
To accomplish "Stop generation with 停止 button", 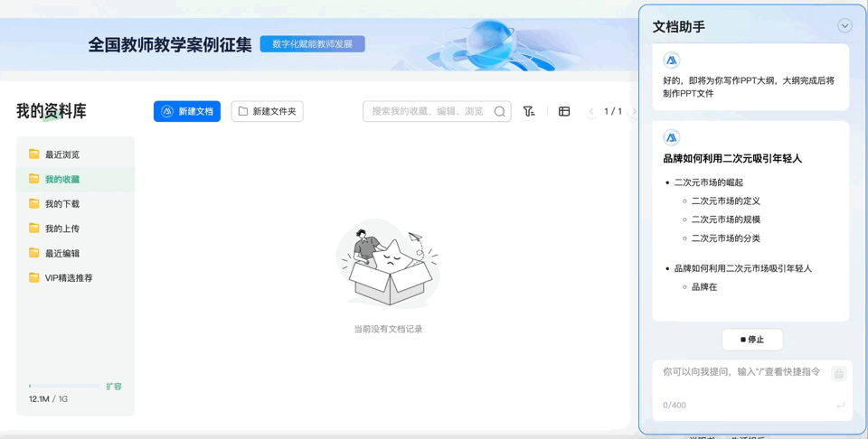I will (x=752, y=340).
